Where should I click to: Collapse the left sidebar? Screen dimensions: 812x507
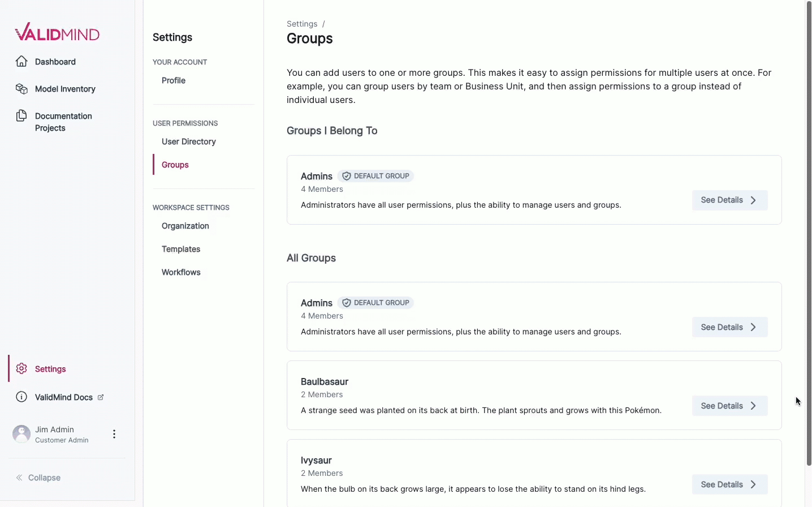point(38,478)
